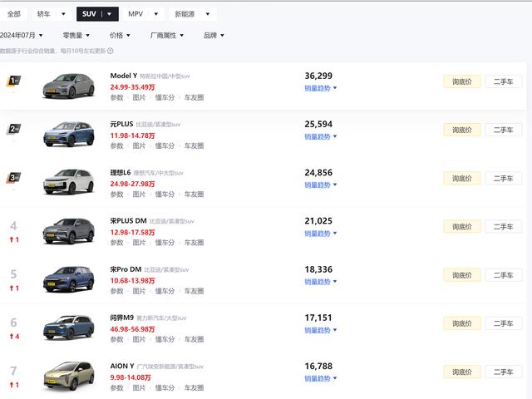
Task: Open the 零售量 filter dropdown
Action: pyautogui.click(x=76, y=35)
